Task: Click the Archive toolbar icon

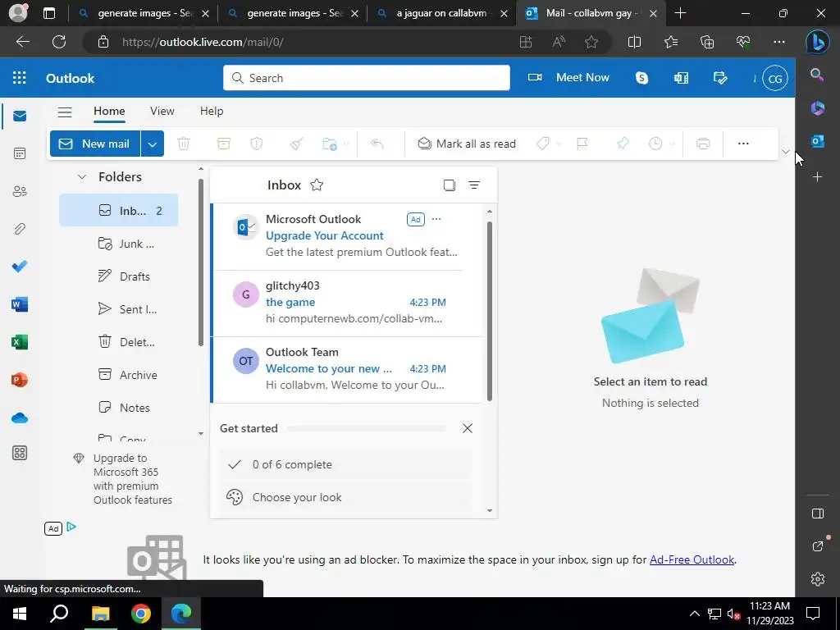Action: (223, 144)
